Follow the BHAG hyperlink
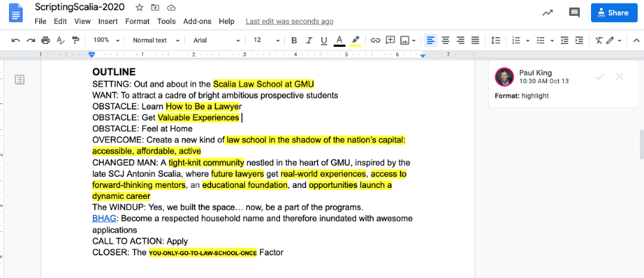The height and width of the screenshot is (278, 644). [x=105, y=218]
